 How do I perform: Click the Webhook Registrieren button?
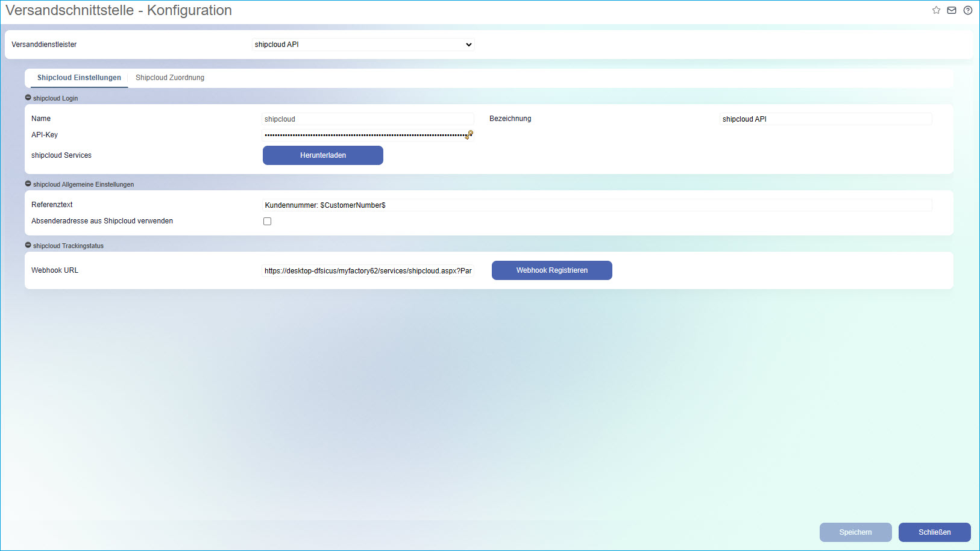pyautogui.click(x=552, y=270)
